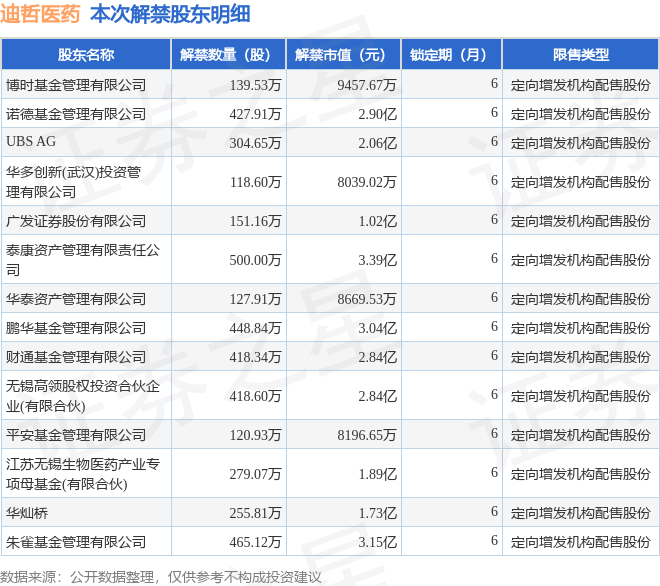This screenshot has height=586, width=660.
Task: Click the 500.00万 quantity value
Action: (x=255, y=260)
